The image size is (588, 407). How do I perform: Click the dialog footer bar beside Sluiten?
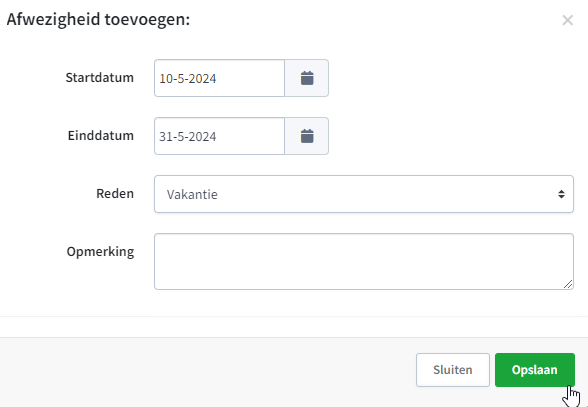click(206, 371)
